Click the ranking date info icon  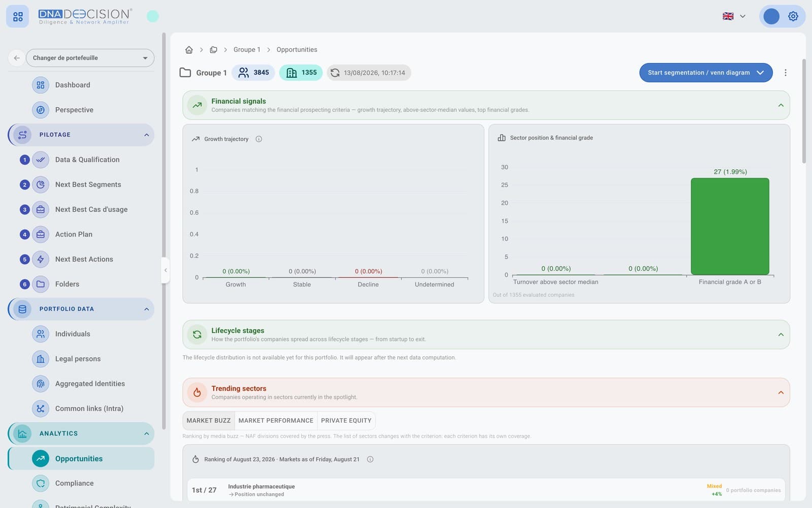[x=370, y=459]
